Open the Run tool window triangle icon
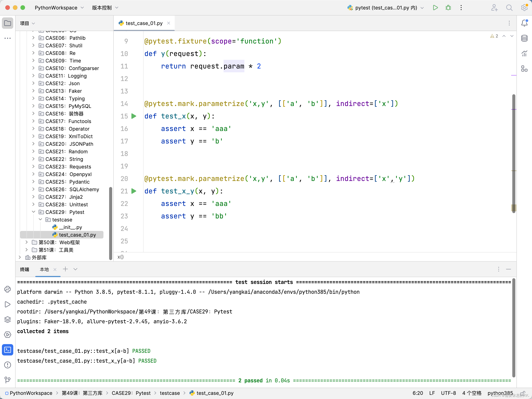Viewport: 532px width, 399px height. [7, 304]
